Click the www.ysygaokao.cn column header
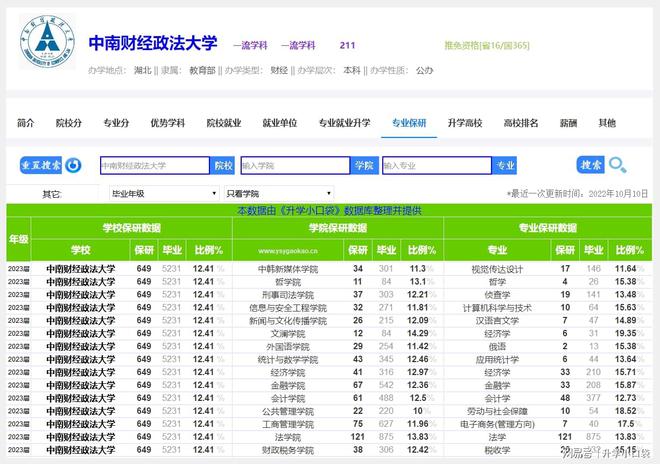The width and height of the screenshot is (660, 464). 288,251
